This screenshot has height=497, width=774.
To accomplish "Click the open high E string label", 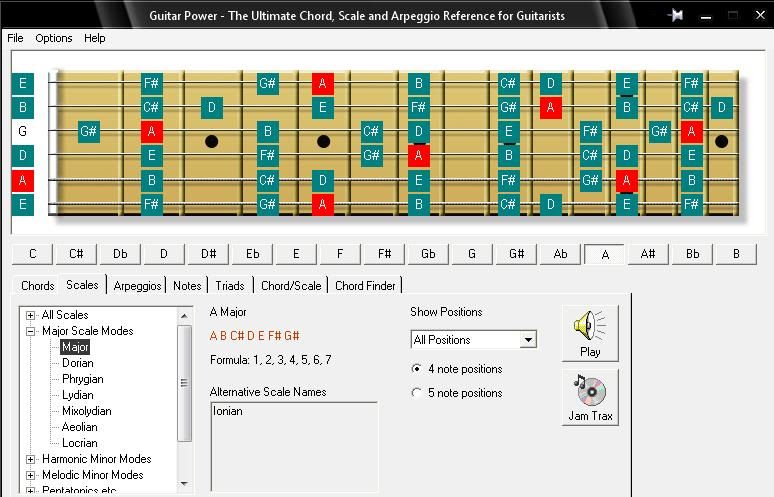I will pyautogui.click(x=23, y=83).
